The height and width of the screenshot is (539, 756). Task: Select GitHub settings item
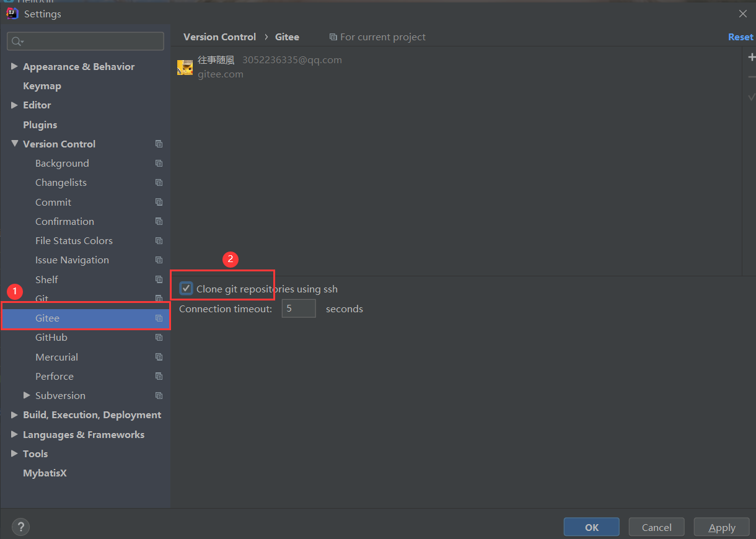coord(51,338)
